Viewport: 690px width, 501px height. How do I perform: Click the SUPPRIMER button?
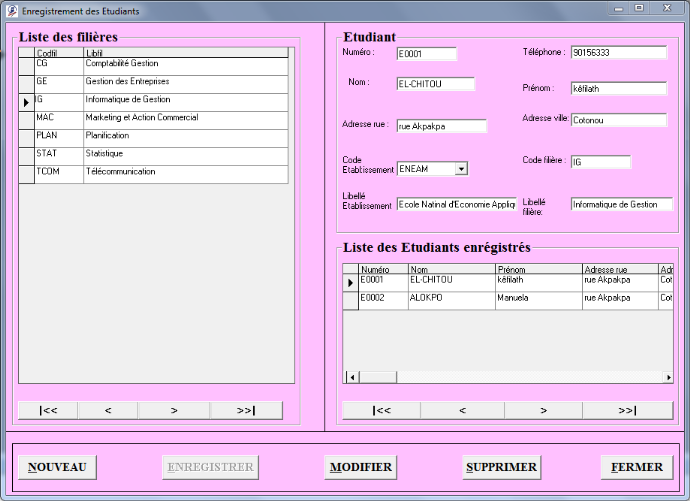pyautogui.click(x=501, y=467)
